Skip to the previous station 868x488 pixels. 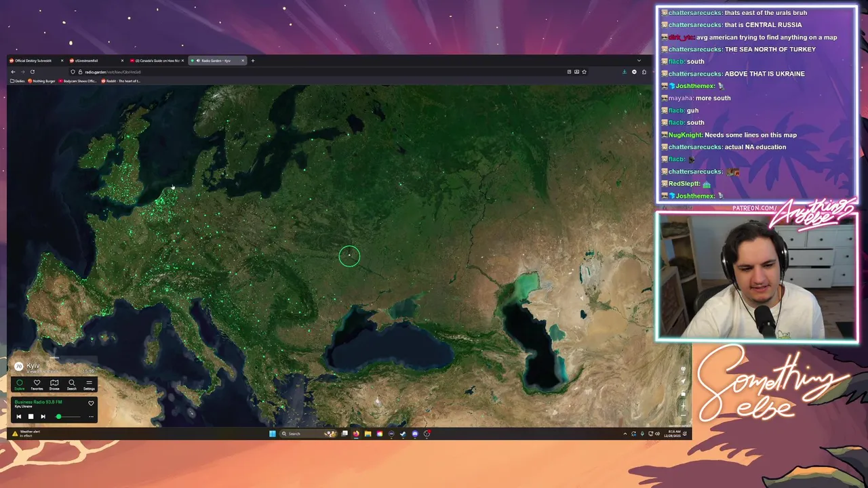tap(19, 416)
